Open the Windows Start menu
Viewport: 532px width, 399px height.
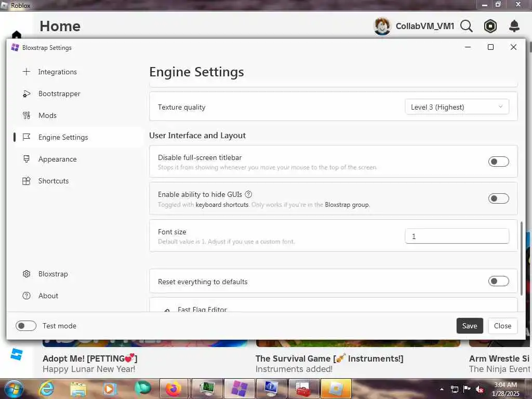point(14,389)
